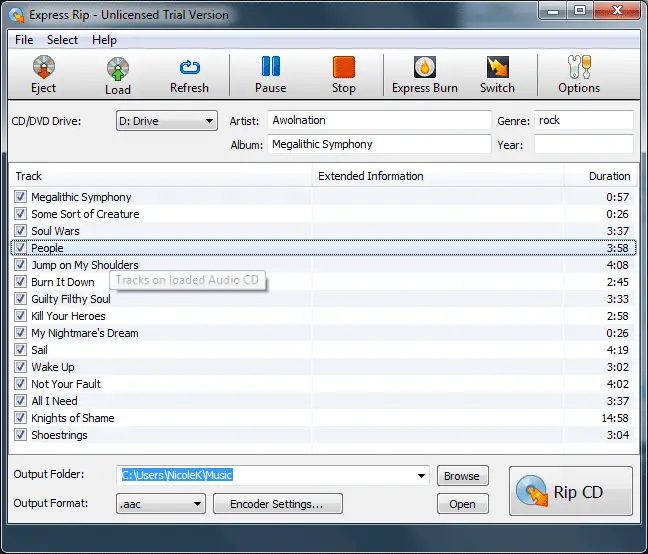Toggle the Burn It Down checkbox

[20, 281]
